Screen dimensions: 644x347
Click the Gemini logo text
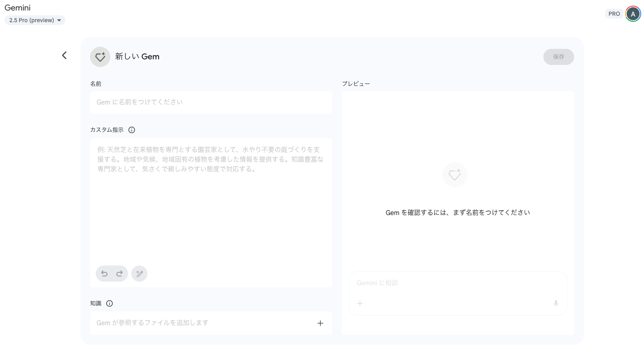[17, 8]
